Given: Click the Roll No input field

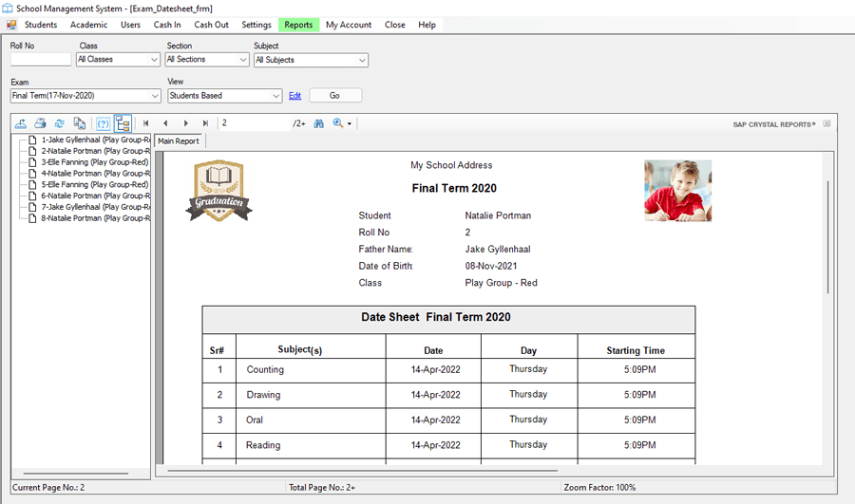Looking at the screenshot, I should pyautogui.click(x=41, y=60).
